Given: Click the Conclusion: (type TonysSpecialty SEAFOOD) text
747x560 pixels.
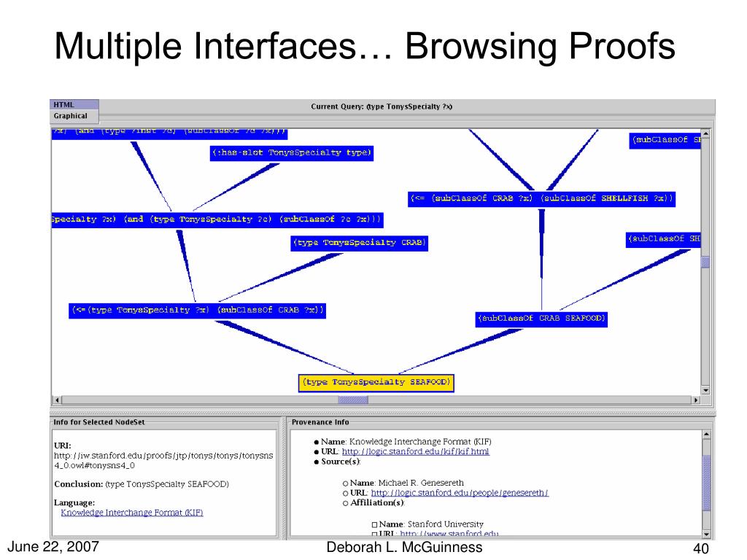Looking at the screenshot, I should tap(142, 484).
